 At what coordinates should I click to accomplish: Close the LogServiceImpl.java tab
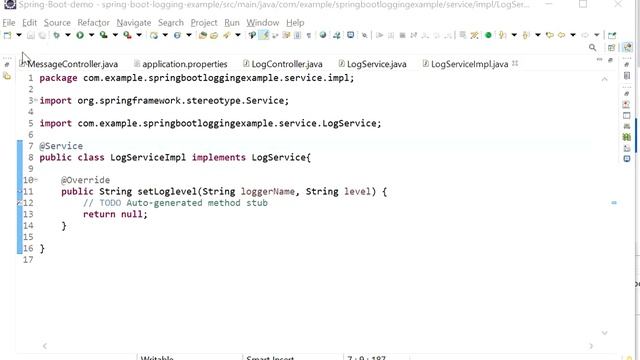coord(515,63)
